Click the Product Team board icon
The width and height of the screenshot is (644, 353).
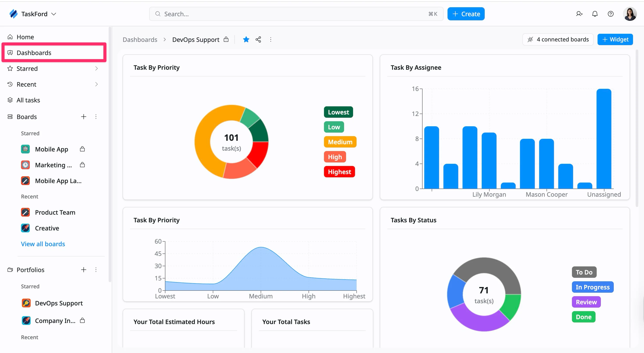tap(25, 212)
